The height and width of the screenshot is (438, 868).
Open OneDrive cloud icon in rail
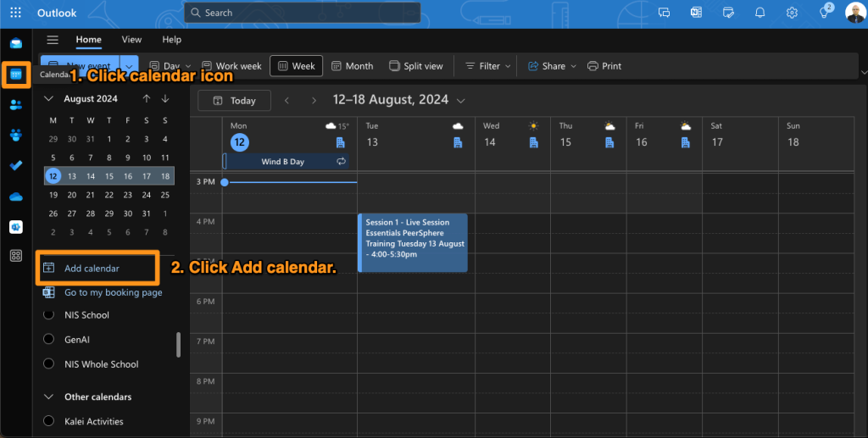(16, 197)
